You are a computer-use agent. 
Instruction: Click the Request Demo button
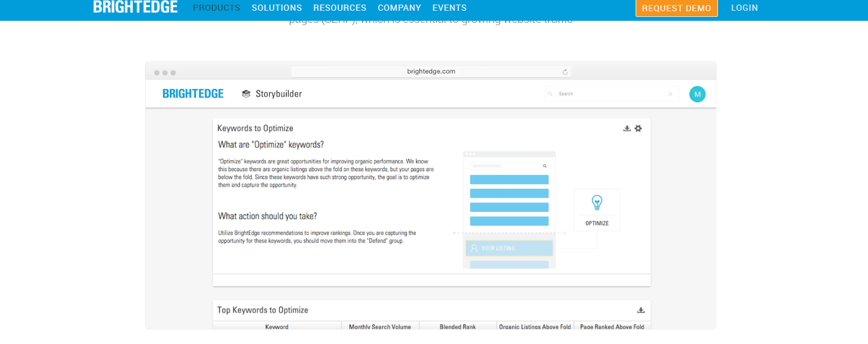point(676,8)
